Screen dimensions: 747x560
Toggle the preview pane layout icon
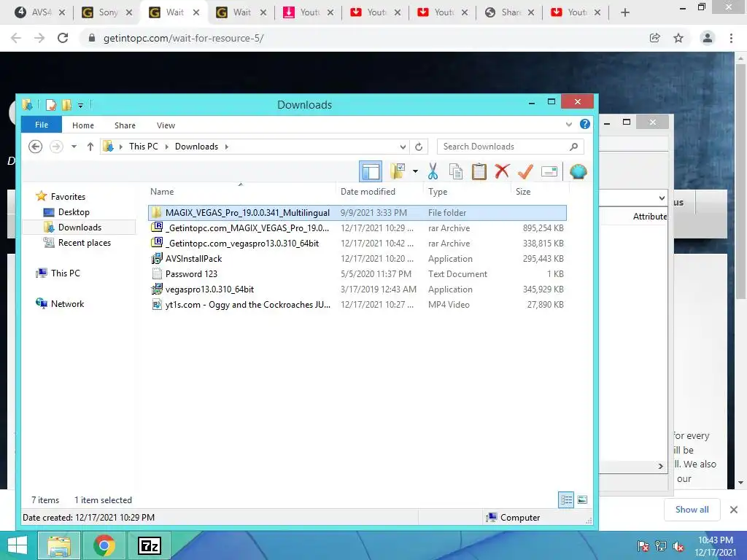click(370, 171)
